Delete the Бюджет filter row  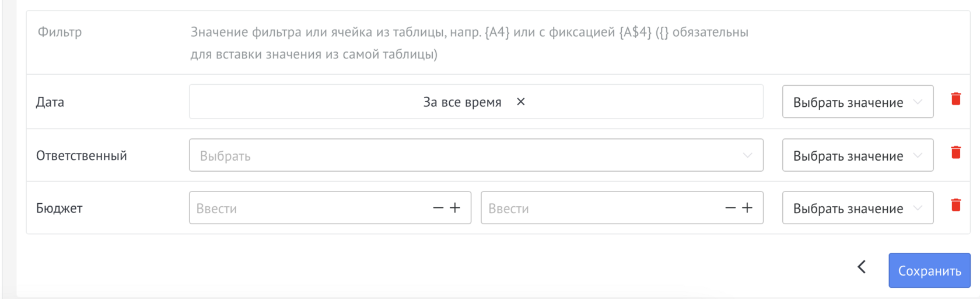tap(956, 205)
